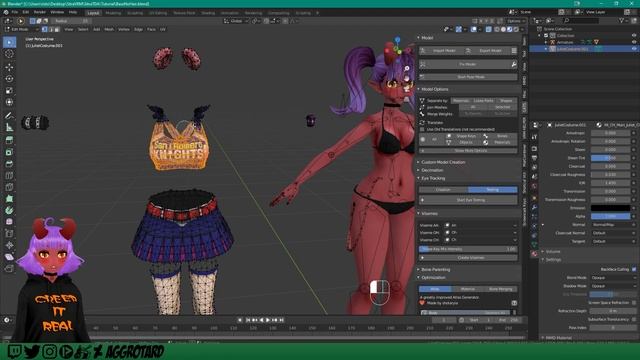
Task: Select the Select Box tool
Action: click(x=9, y=42)
